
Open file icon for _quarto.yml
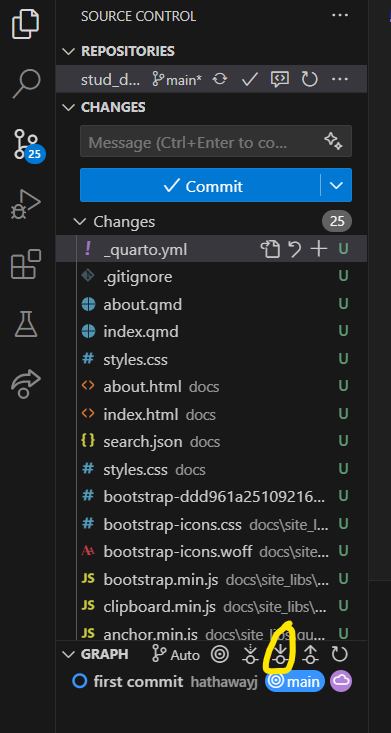point(270,249)
